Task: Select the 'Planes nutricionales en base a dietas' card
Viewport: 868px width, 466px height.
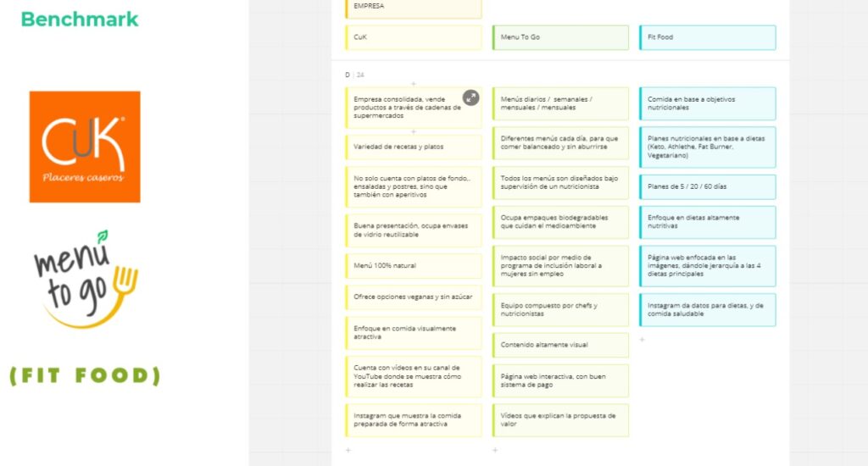Action: [708, 147]
